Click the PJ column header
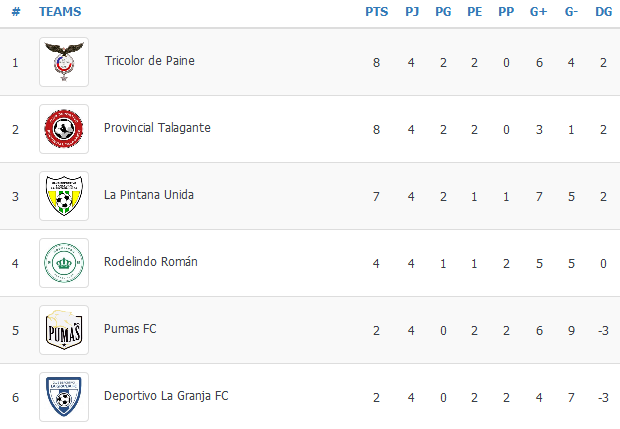 coord(412,12)
